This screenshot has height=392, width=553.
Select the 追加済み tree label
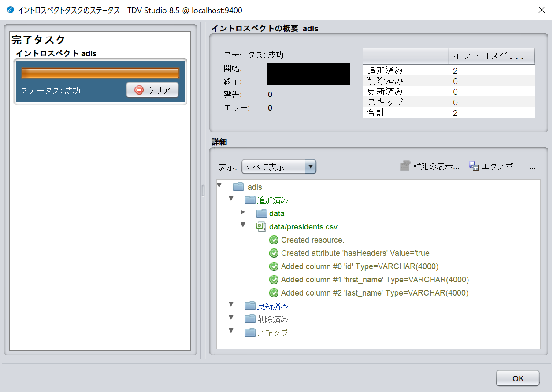pyautogui.click(x=273, y=200)
